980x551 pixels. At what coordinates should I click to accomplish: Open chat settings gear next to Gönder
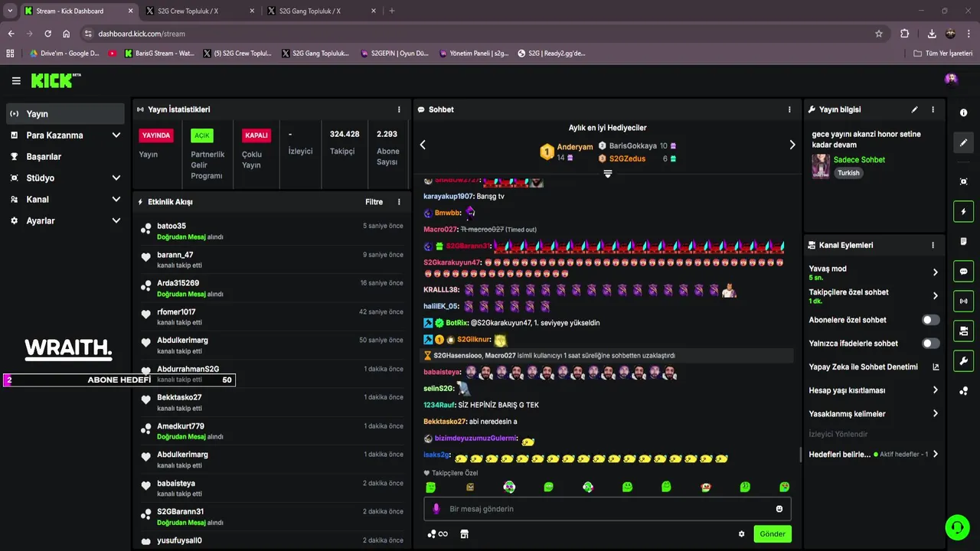click(741, 534)
